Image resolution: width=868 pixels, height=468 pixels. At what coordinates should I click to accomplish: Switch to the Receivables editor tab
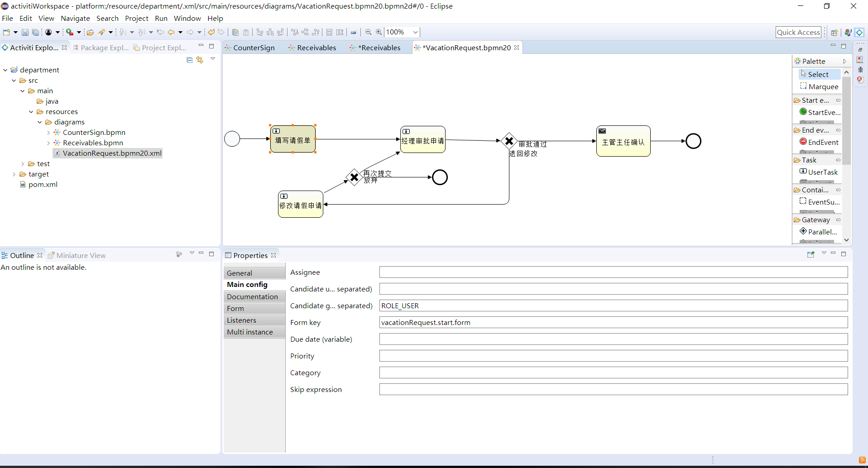312,48
